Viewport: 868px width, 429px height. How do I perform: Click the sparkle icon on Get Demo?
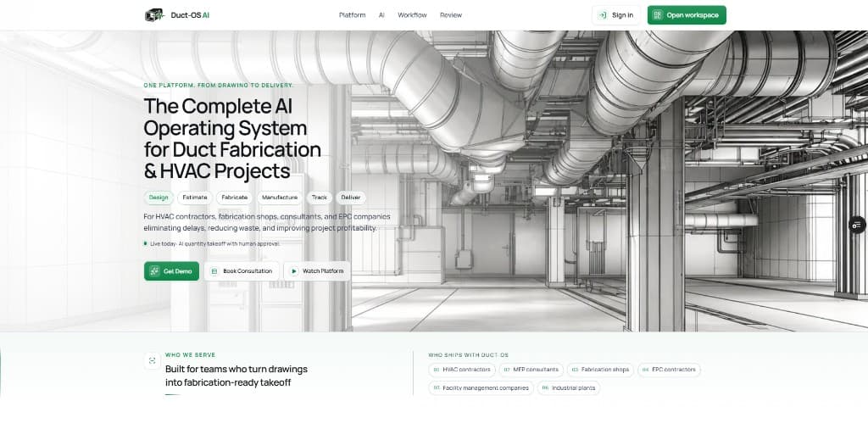pyautogui.click(x=154, y=271)
